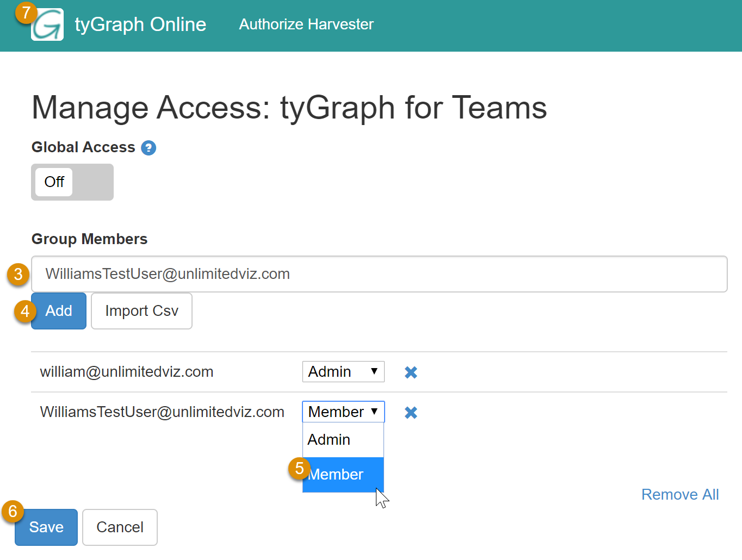
Task: Select the william@unlimitedviz.com member text
Action: click(127, 372)
